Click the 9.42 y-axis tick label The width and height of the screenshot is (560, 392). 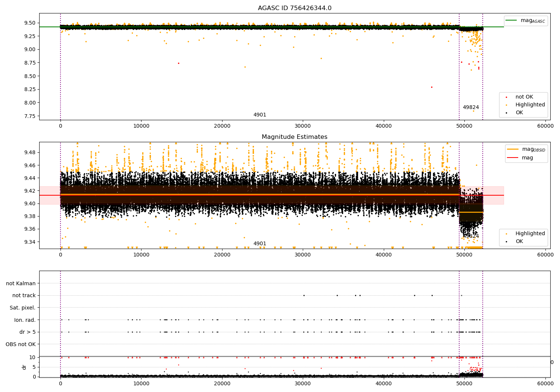point(29,191)
